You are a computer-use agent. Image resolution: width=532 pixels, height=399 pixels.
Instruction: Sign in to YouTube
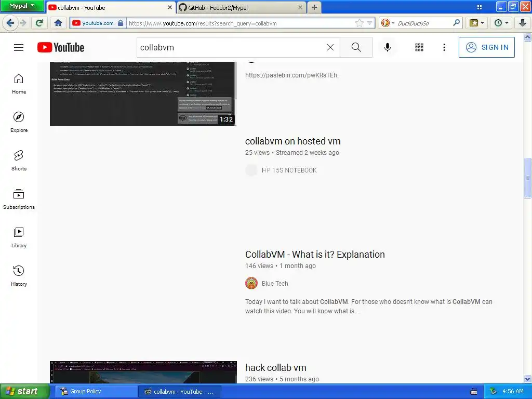click(486, 47)
